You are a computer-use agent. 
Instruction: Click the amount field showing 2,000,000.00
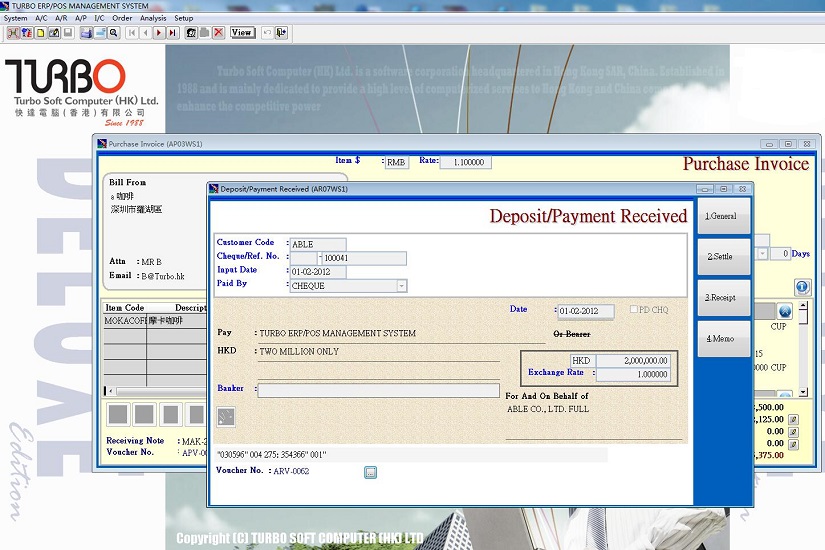tap(633, 361)
